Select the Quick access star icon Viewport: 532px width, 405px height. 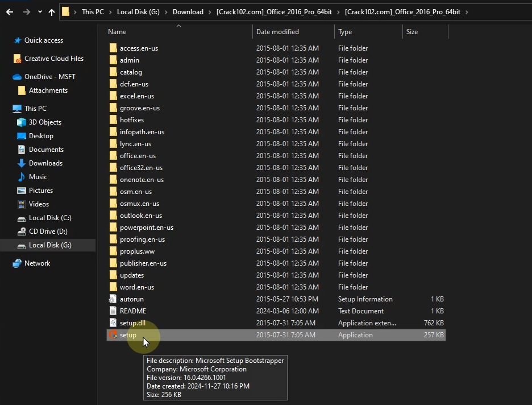pos(17,40)
